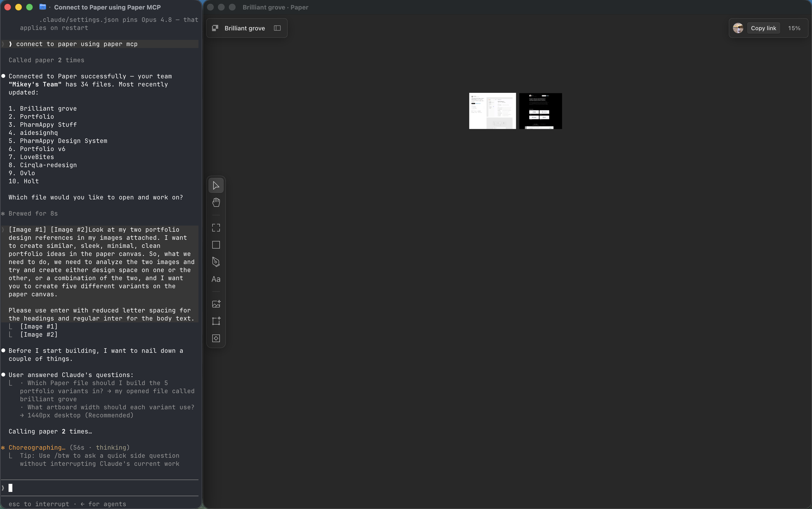
Task: Copy link to the Paper file
Action: [763, 28]
